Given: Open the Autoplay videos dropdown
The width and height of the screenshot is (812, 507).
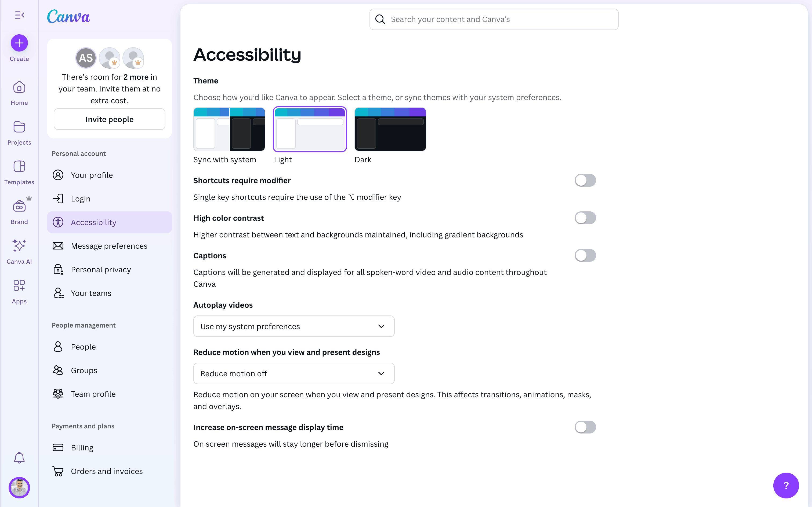Looking at the screenshot, I should pyautogui.click(x=293, y=326).
